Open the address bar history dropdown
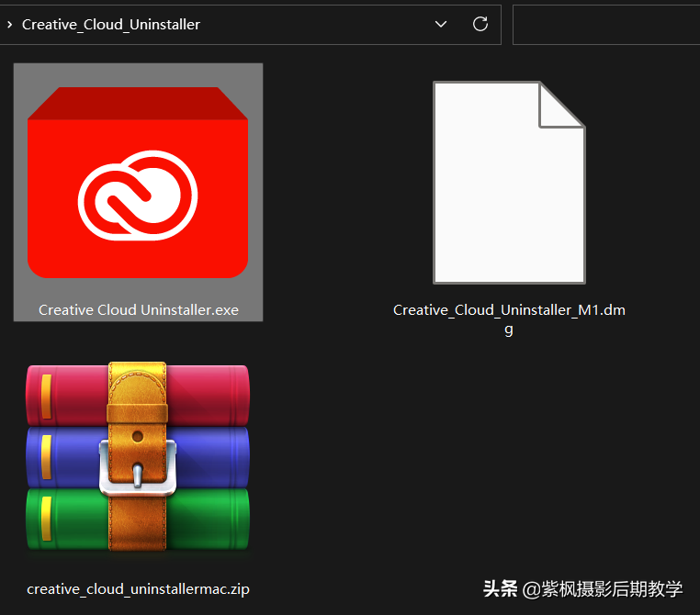700x615 pixels. coord(441,24)
